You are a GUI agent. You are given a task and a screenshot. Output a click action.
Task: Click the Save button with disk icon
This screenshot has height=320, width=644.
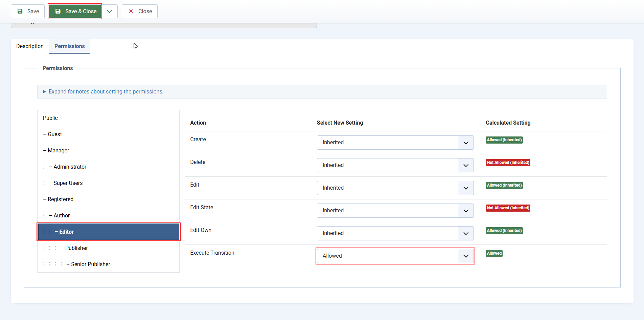pyautogui.click(x=28, y=11)
